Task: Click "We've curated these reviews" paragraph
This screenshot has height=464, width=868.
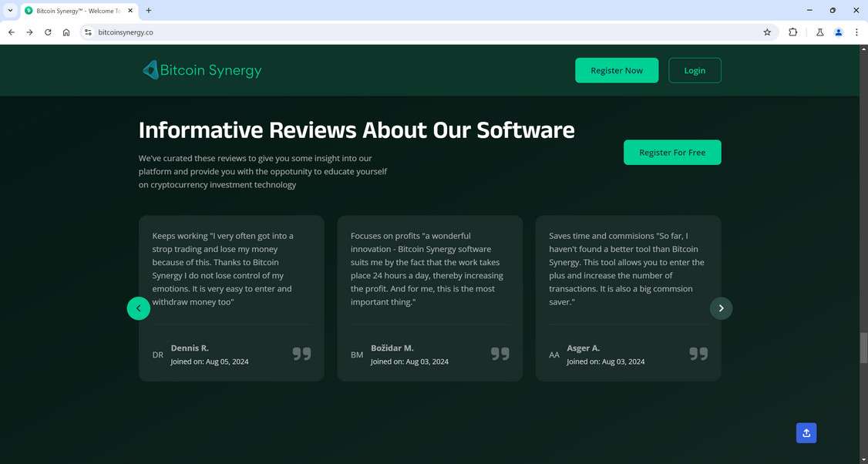Action: click(x=262, y=171)
